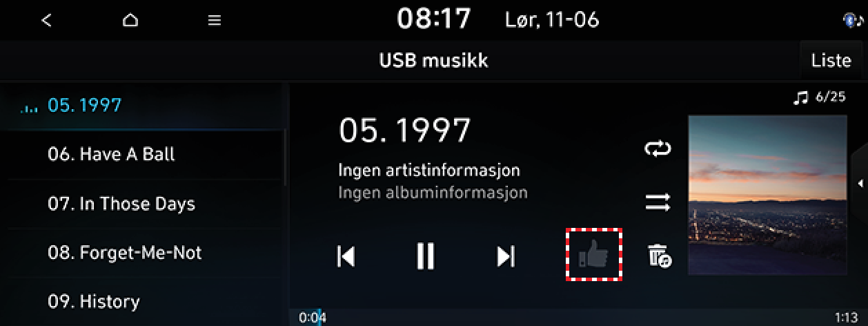Image resolution: width=868 pixels, height=326 pixels.
Task: Play track 08. Forget-Me-Not
Action: (142, 252)
